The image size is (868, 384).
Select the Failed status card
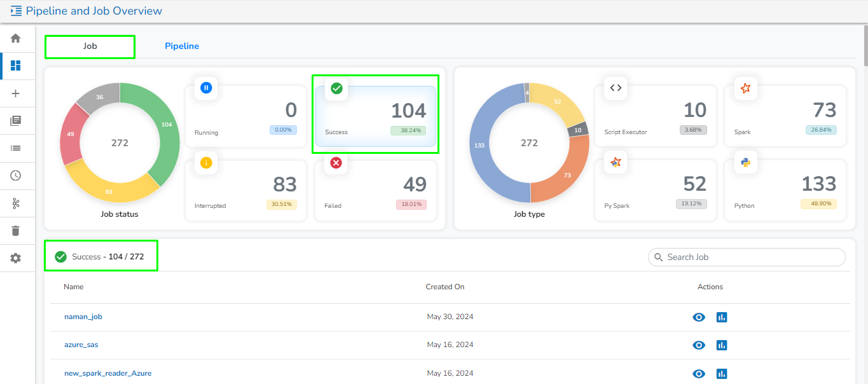pyautogui.click(x=376, y=190)
